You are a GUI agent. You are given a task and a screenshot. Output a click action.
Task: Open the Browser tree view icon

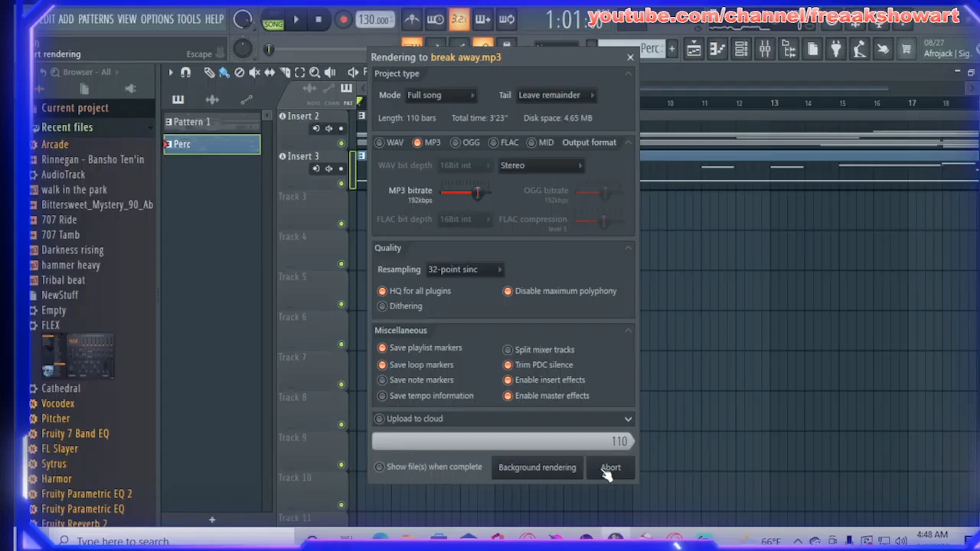(x=789, y=50)
